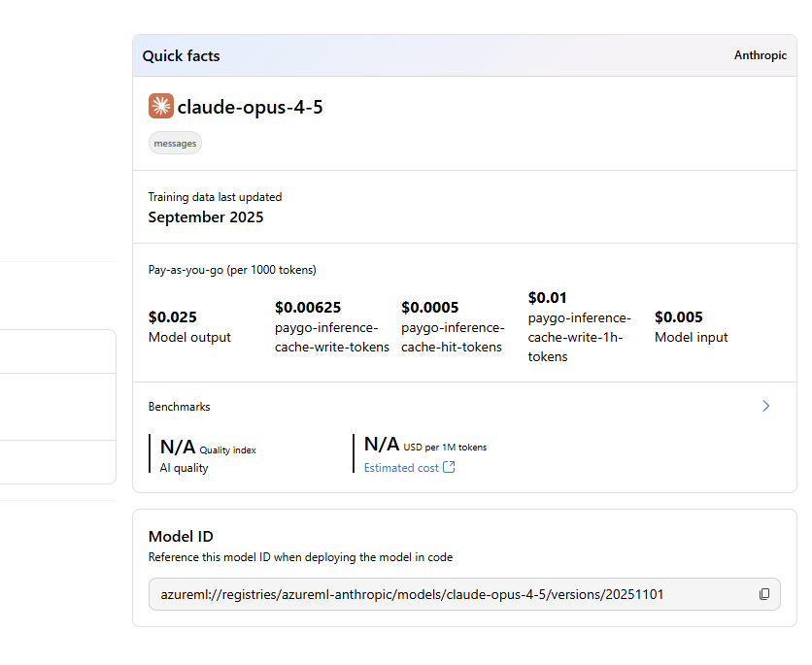
Task: Click the AI quality label
Action: pyautogui.click(x=184, y=468)
